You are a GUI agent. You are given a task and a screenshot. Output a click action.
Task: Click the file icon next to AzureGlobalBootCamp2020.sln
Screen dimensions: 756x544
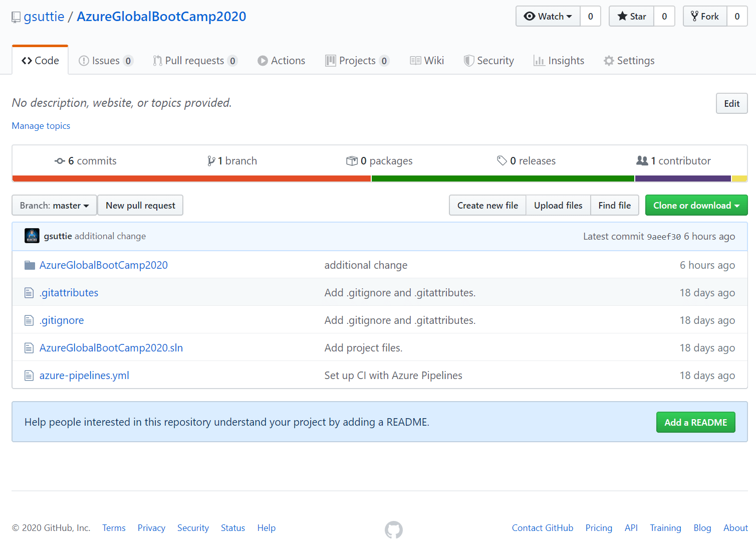point(29,348)
